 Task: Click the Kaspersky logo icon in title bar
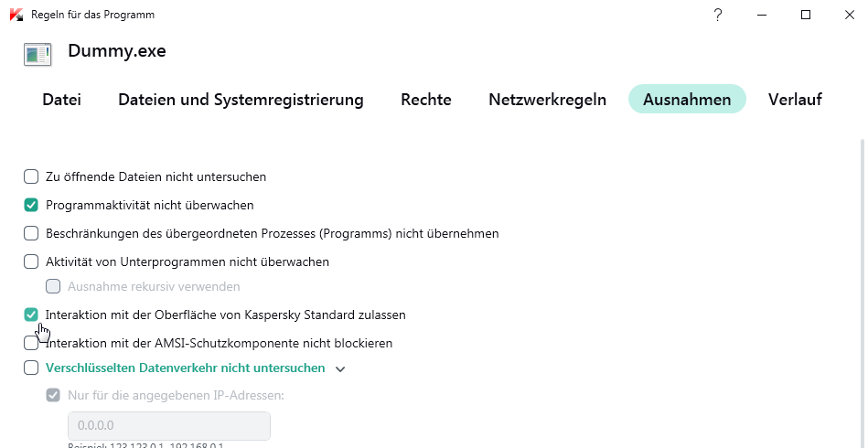tap(16, 15)
